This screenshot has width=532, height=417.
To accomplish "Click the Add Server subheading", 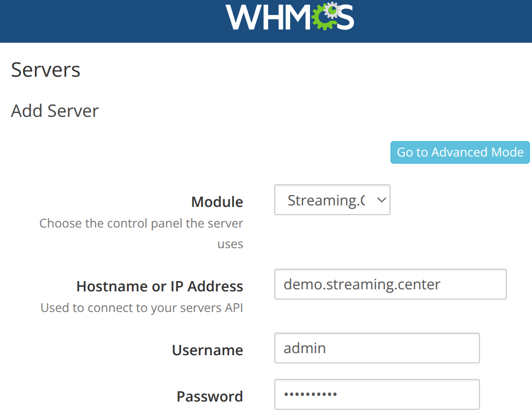I will coord(55,111).
